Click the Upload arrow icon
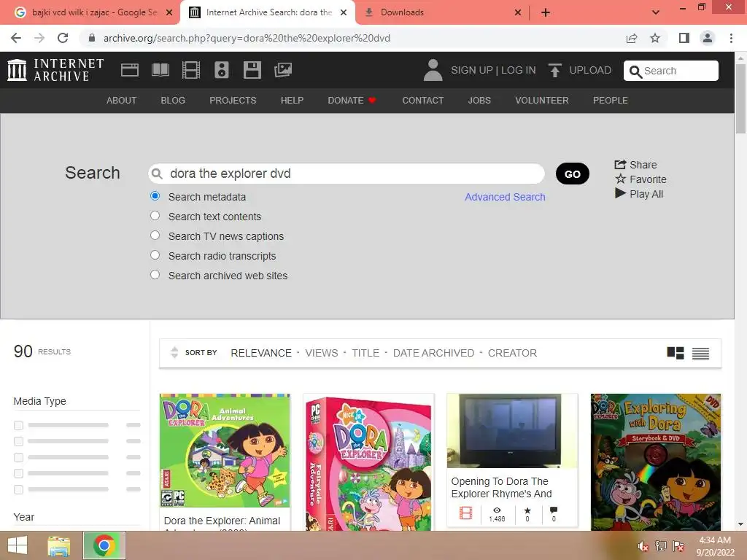 [x=554, y=70]
